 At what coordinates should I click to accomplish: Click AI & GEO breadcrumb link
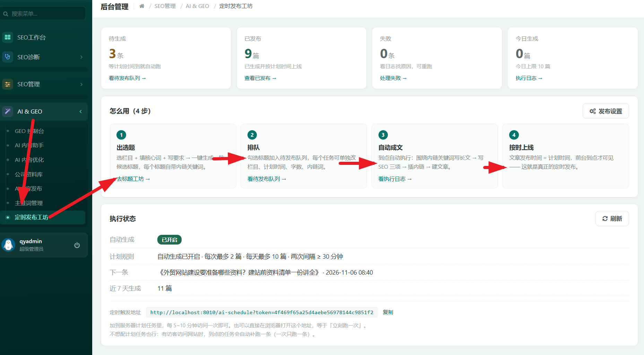point(197,6)
